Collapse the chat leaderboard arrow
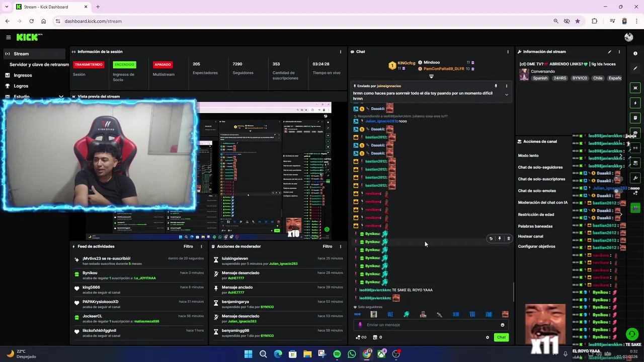Viewport: 644px width, 362px height. [x=431, y=76]
